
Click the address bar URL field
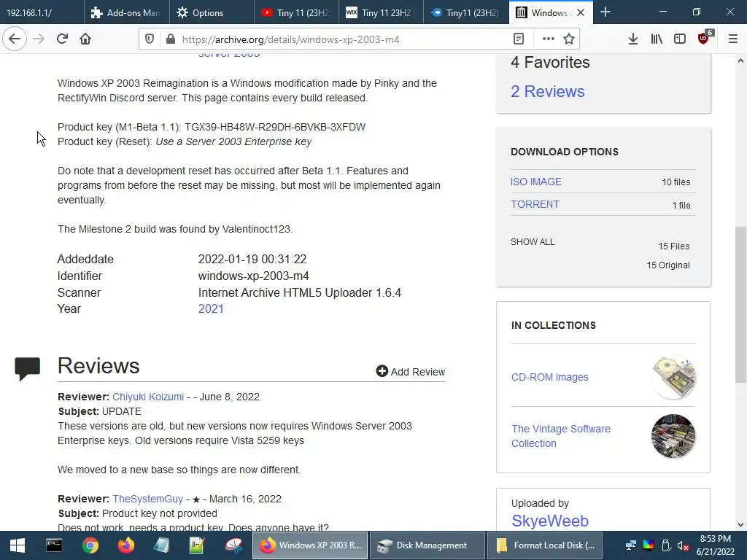(343, 39)
